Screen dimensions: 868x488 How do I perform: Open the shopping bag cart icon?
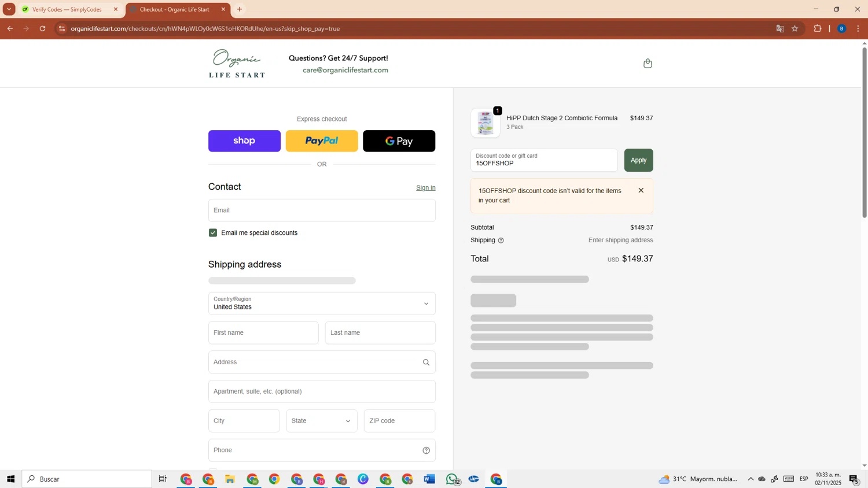[x=648, y=64]
